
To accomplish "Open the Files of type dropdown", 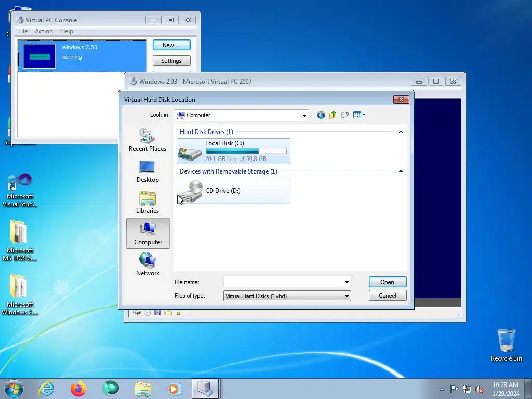I will tap(287, 296).
